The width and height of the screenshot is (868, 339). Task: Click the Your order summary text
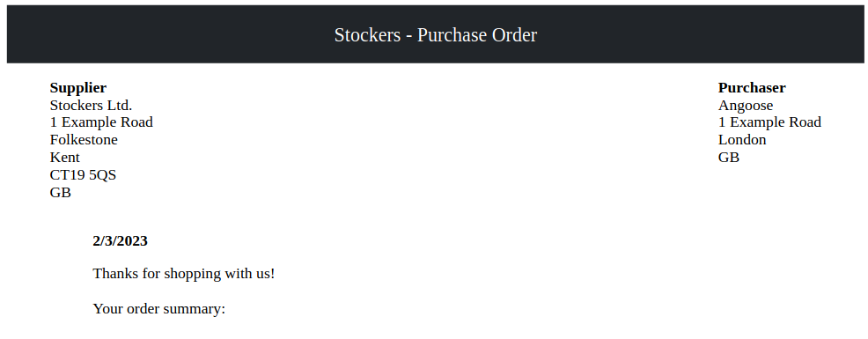pyautogui.click(x=158, y=309)
